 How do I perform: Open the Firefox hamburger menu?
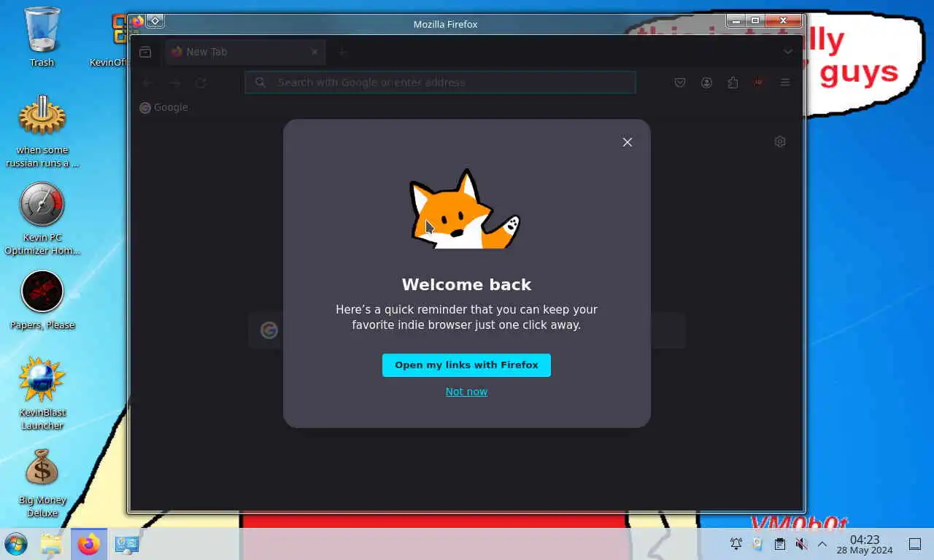[x=785, y=83]
